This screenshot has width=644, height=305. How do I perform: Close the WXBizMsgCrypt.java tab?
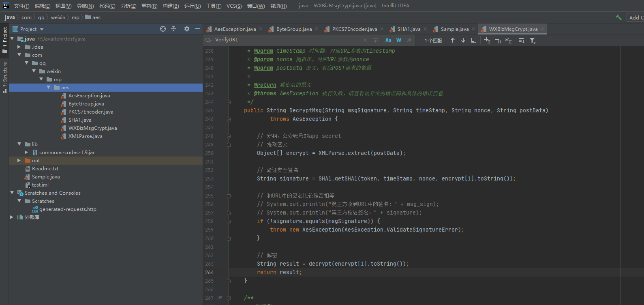click(542, 29)
